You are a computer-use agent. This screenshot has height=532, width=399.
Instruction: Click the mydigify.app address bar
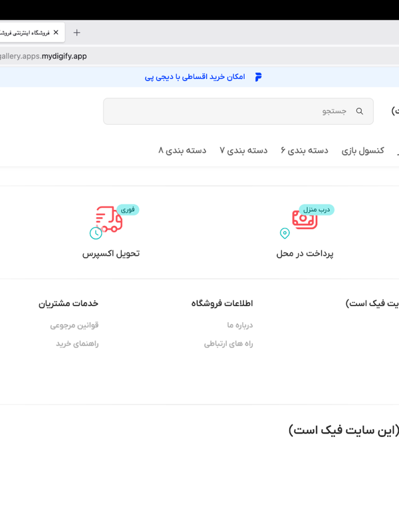199,56
